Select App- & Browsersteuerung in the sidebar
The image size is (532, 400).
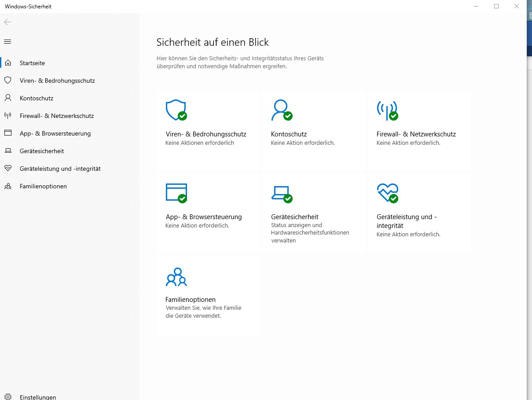coord(55,133)
